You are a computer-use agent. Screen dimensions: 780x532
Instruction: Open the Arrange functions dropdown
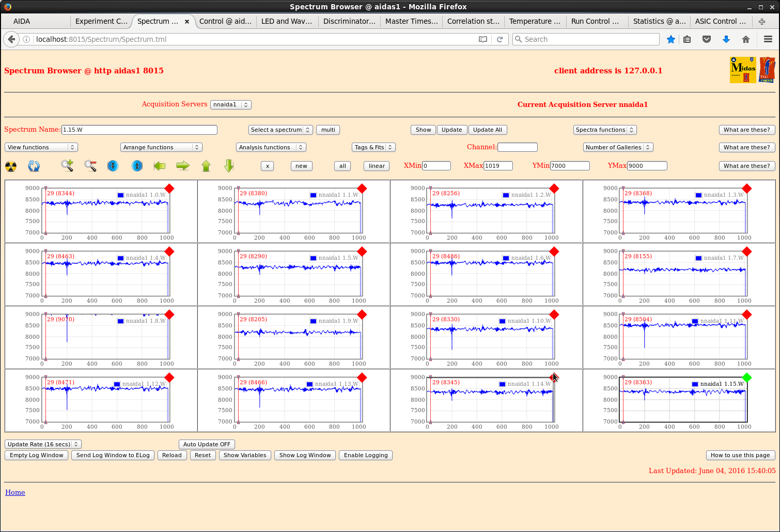[161, 147]
